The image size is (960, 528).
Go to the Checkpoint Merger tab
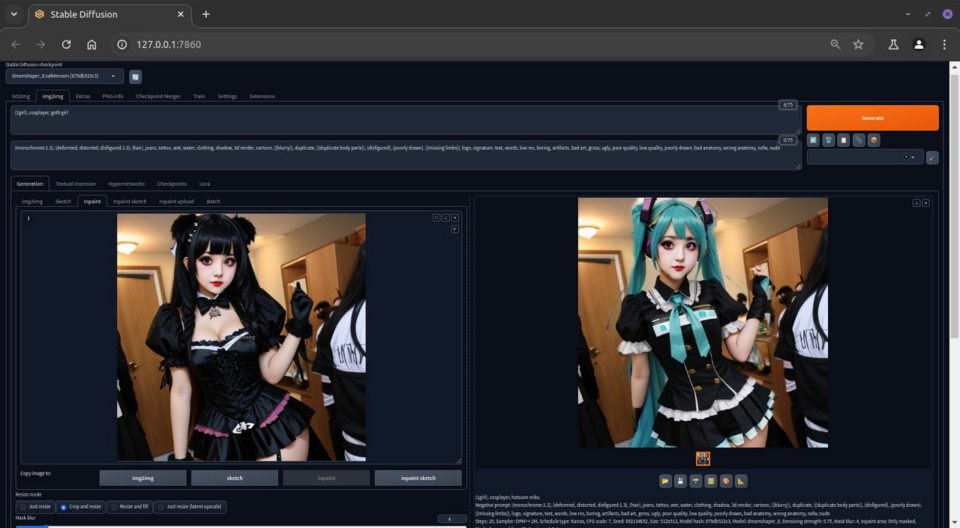point(158,96)
